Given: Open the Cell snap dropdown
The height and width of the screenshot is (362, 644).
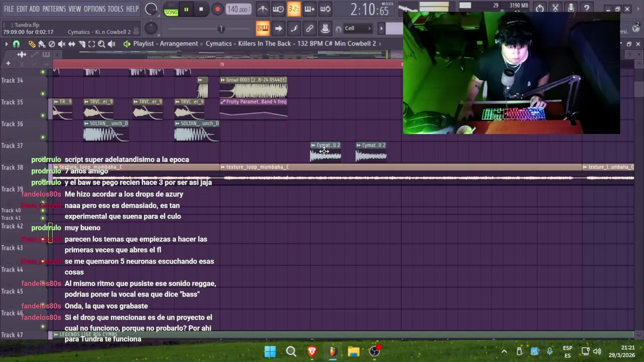Looking at the screenshot, I should (357, 28).
